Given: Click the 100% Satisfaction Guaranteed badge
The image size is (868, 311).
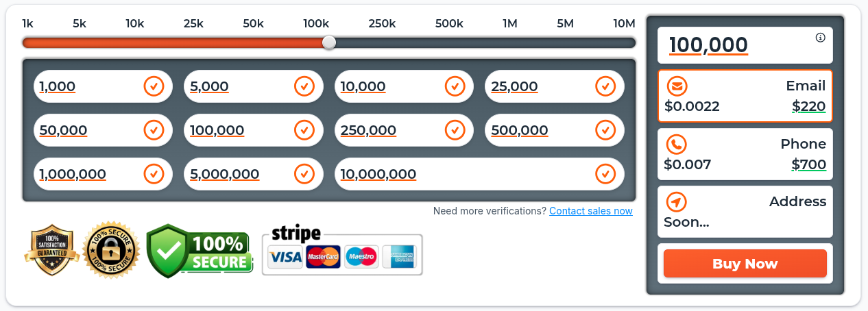Looking at the screenshot, I should click(49, 250).
